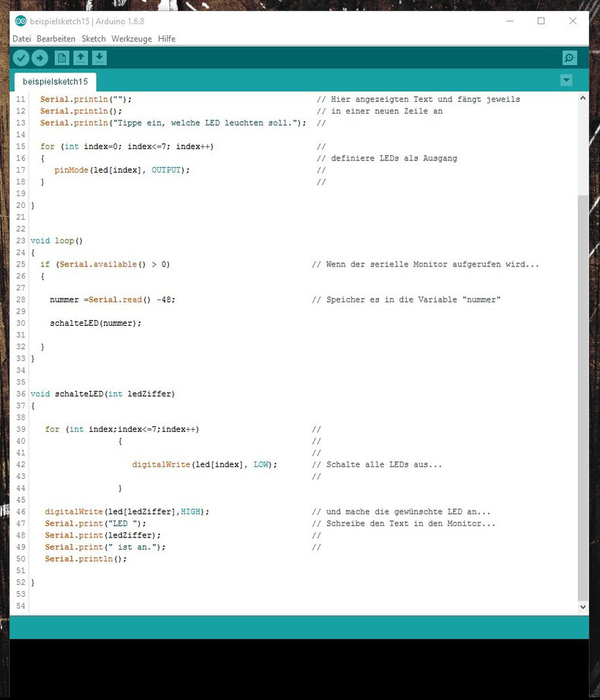Open the Hilfe menu

pos(166,39)
